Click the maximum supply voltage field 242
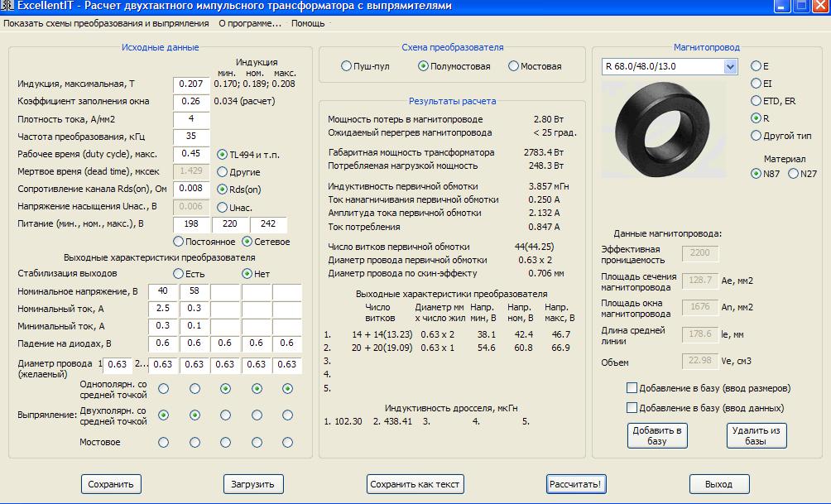 (268, 224)
